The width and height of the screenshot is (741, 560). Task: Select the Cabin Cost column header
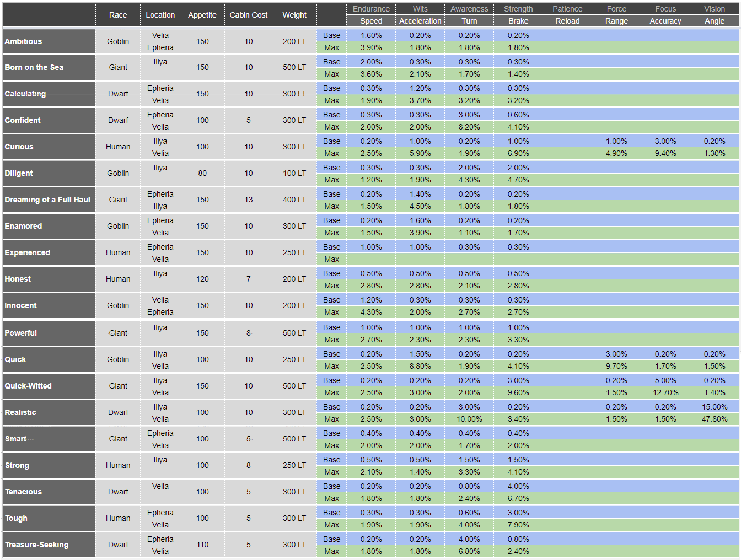[x=248, y=15]
